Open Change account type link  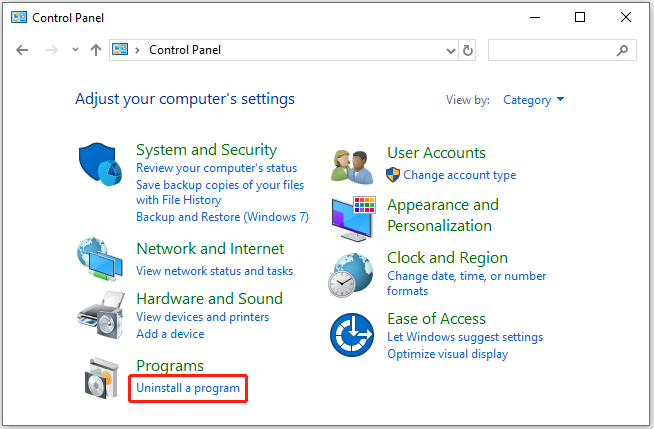(x=460, y=175)
